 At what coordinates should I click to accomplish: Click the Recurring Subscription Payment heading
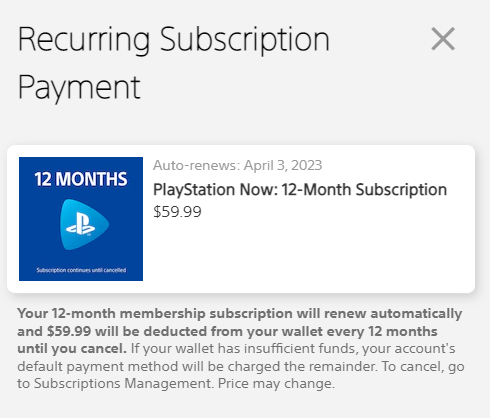(173, 63)
